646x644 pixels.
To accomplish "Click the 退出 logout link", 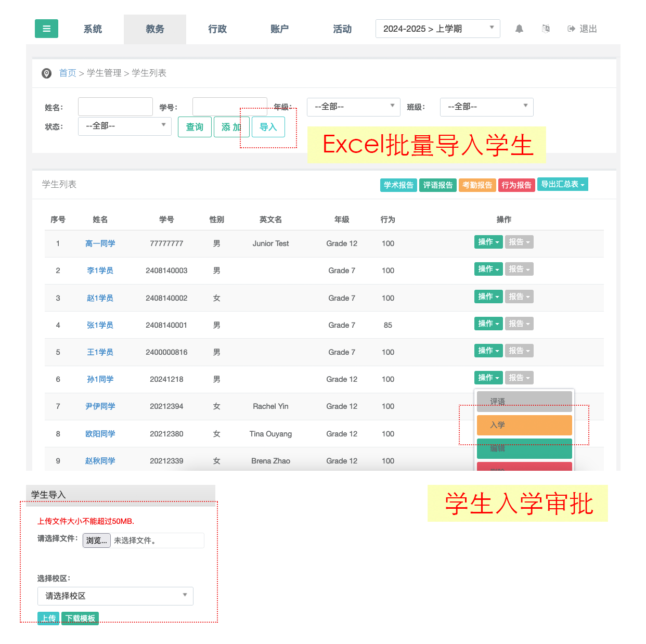I will click(x=583, y=29).
